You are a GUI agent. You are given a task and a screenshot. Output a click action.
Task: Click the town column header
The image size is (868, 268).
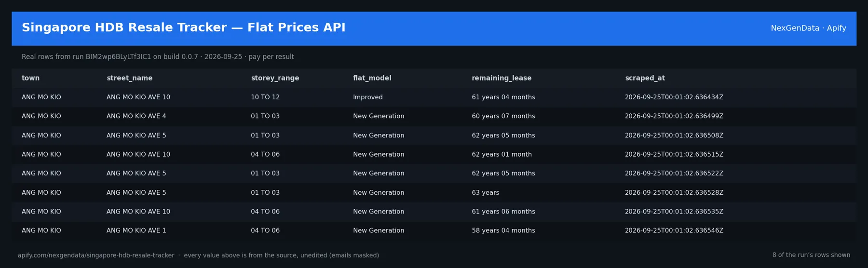tap(30, 78)
